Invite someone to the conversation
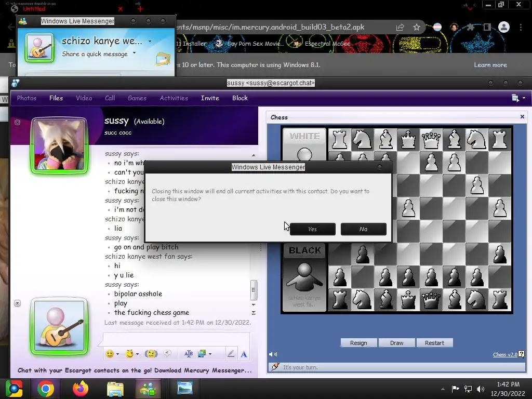532x399 pixels. pyautogui.click(x=210, y=98)
